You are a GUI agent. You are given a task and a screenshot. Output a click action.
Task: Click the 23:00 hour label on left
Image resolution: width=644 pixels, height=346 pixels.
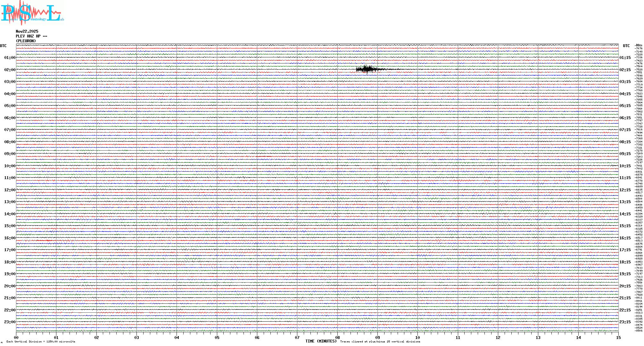[x=10, y=322]
